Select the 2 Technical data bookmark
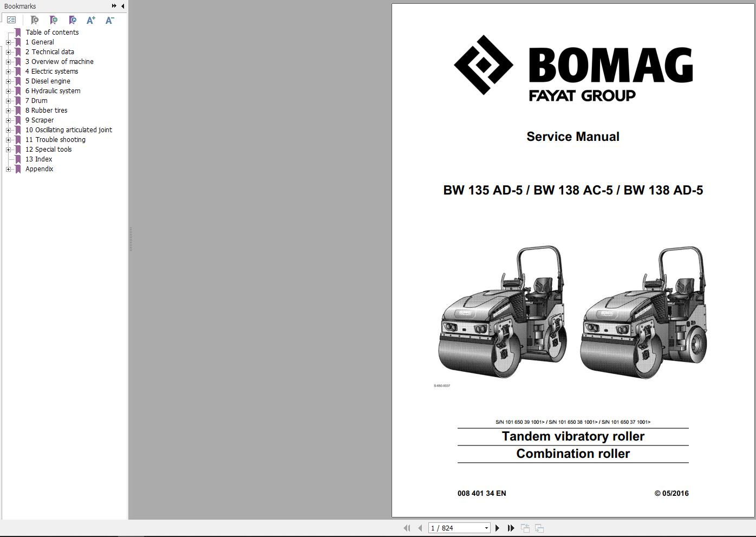 click(50, 52)
